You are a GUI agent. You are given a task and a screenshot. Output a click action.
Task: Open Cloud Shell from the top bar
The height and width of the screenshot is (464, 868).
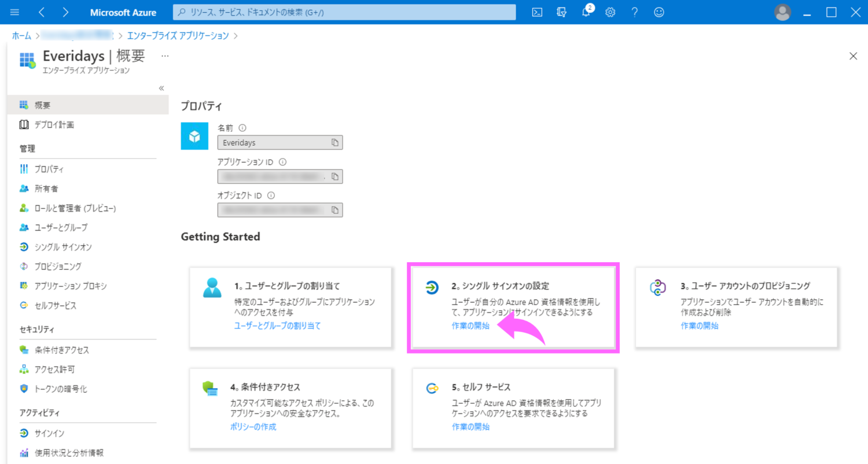click(x=537, y=12)
